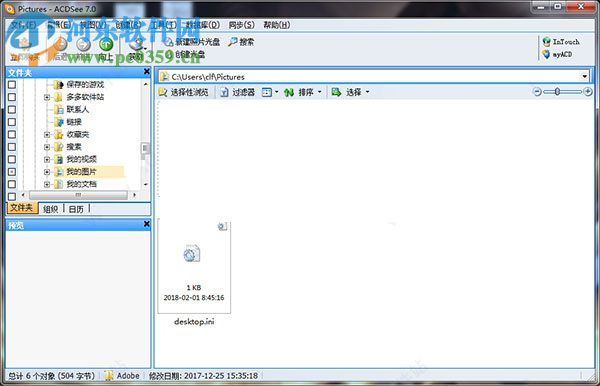This screenshot has width=600, height=386.
Task: Expand the 多多软件站 tree node
Action: point(47,97)
